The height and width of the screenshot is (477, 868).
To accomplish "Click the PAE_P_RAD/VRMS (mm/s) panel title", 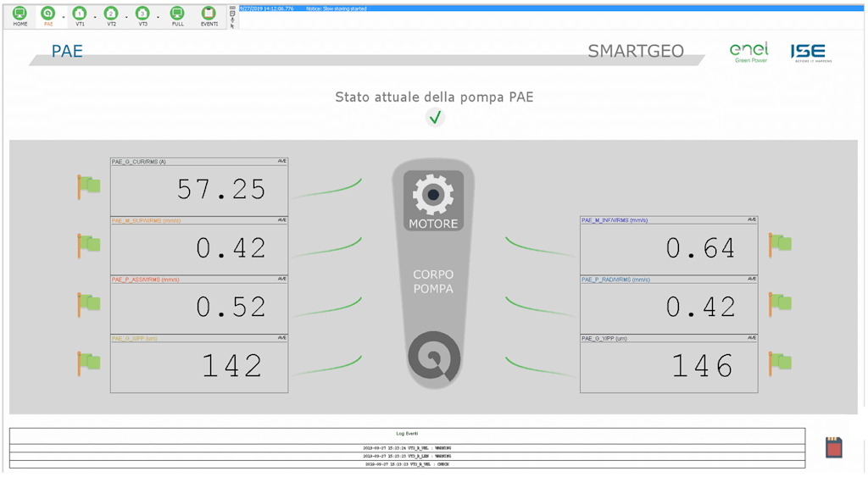I will (x=615, y=280).
